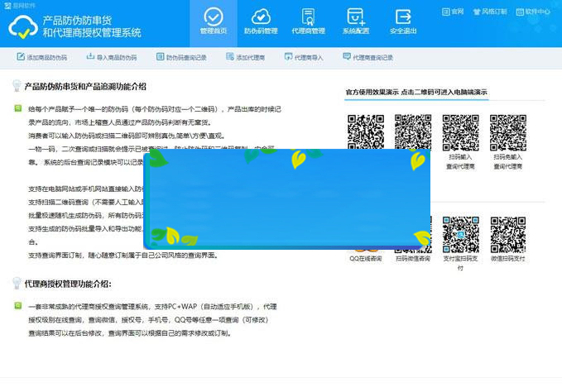The height and width of the screenshot is (392, 562).
Task: Open the 管理首页 home tab
Action: 213,22
